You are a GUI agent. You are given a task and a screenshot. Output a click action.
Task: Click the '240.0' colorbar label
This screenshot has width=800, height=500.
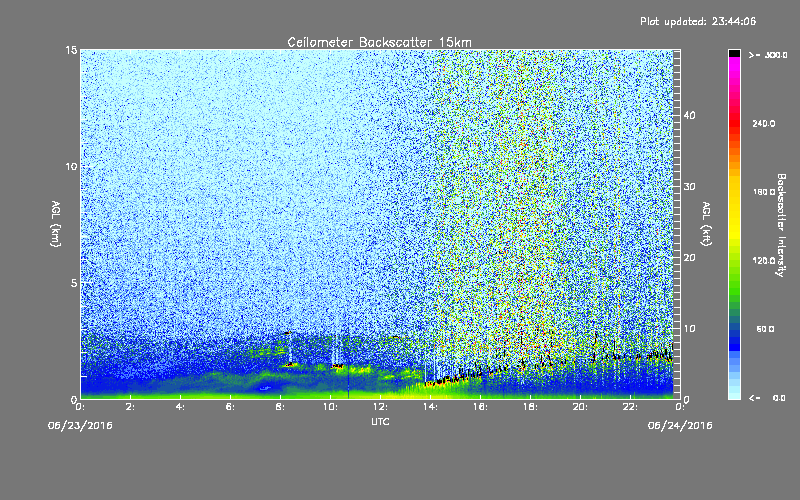pos(764,124)
